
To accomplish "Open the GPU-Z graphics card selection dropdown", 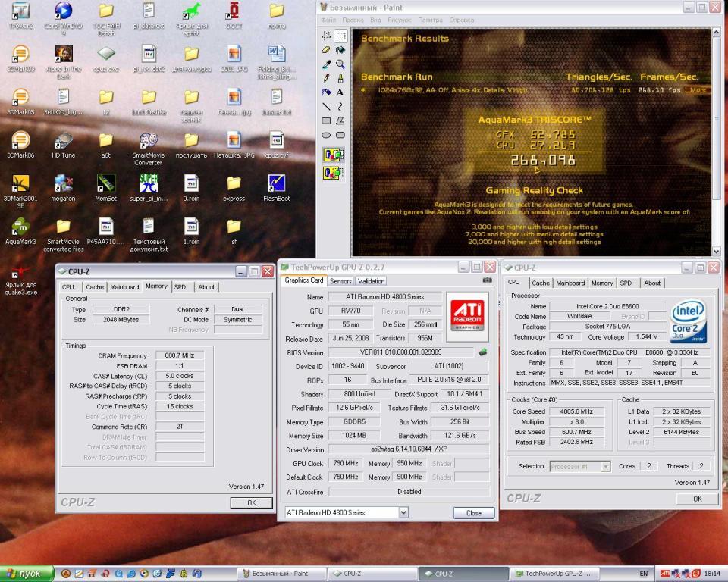I will 403,512.
